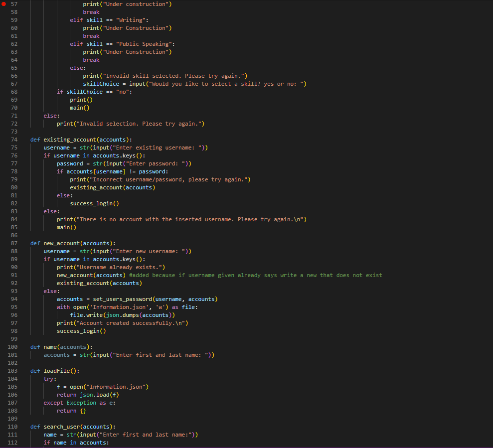The height and width of the screenshot is (448, 493).
Task: Click line number 100 in the gutter
Action: click(12, 347)
